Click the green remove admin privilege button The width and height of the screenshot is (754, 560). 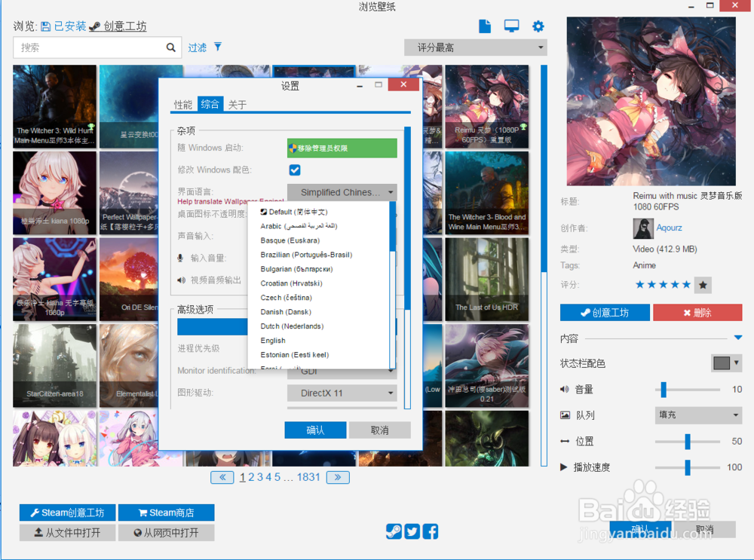coord(342,148)
